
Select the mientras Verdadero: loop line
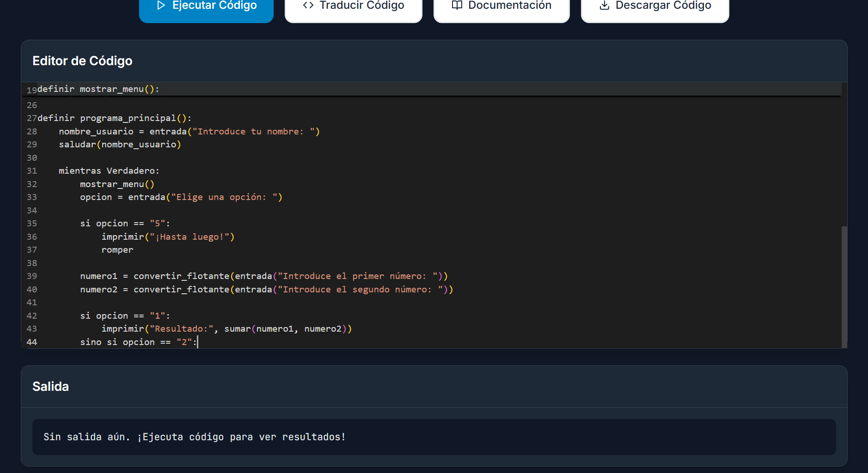coord(109,171)
